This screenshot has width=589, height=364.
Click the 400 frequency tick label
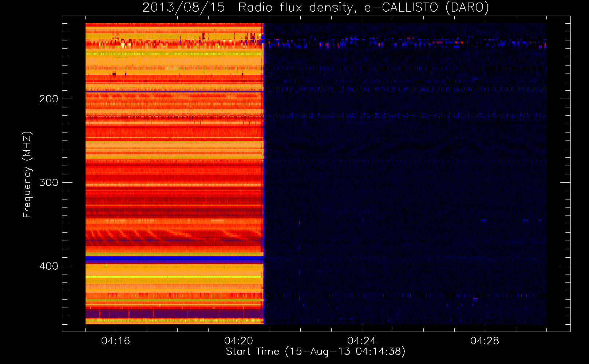(x=49, y=266)
